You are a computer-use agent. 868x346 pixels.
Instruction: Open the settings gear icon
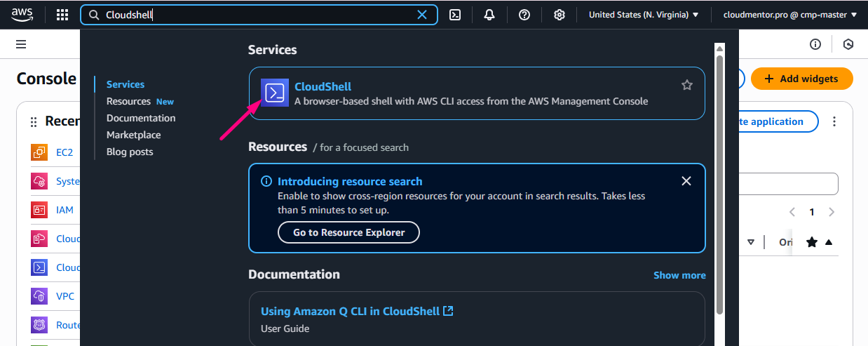[x=559, y=15]
